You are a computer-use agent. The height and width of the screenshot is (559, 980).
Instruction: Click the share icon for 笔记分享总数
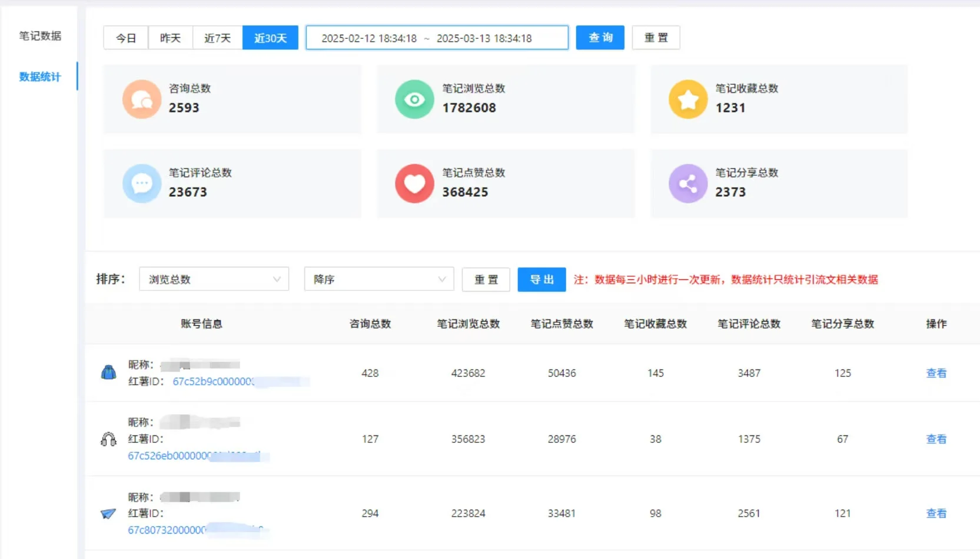point(688,183)
